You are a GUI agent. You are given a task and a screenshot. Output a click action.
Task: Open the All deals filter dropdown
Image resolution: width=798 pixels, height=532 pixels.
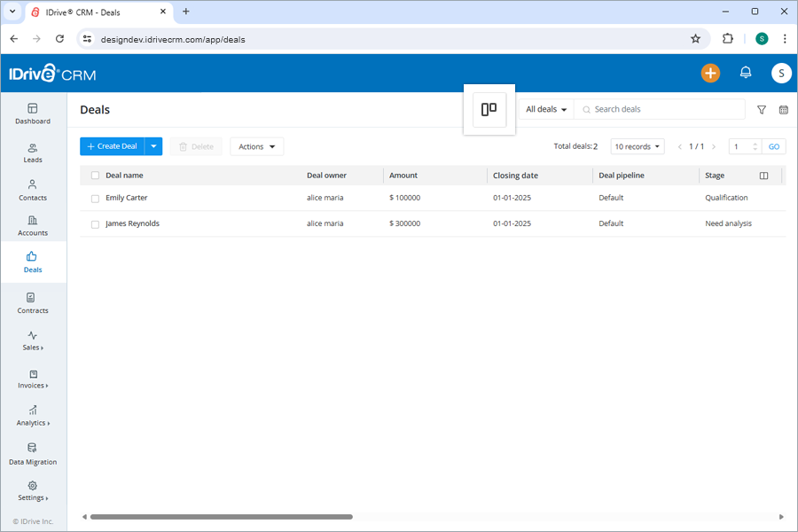pos(544,109)
